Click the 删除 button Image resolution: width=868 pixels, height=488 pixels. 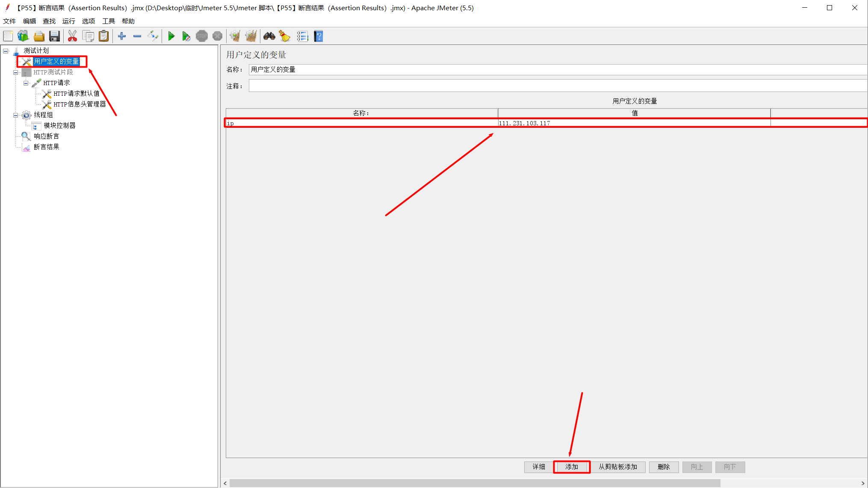(x=664, y=467)
